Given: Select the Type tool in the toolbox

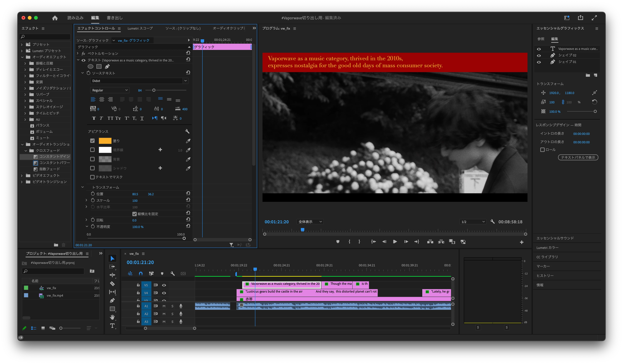Looking at the screenshot, I should tap(112, 326).
